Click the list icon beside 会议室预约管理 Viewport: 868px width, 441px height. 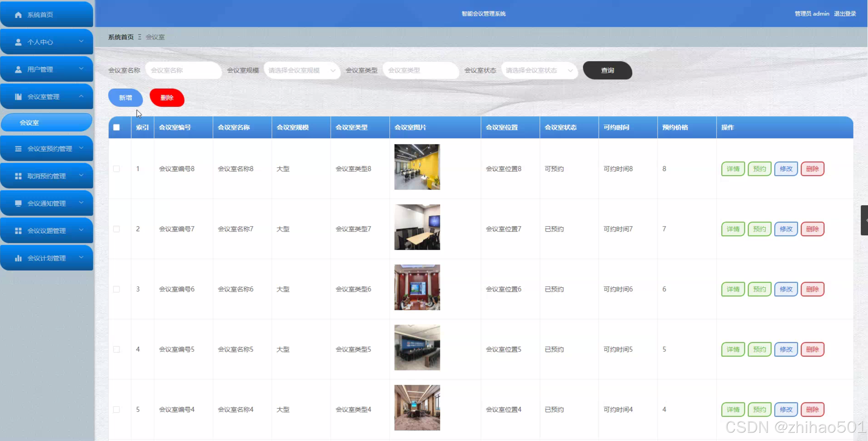(18, 149)
